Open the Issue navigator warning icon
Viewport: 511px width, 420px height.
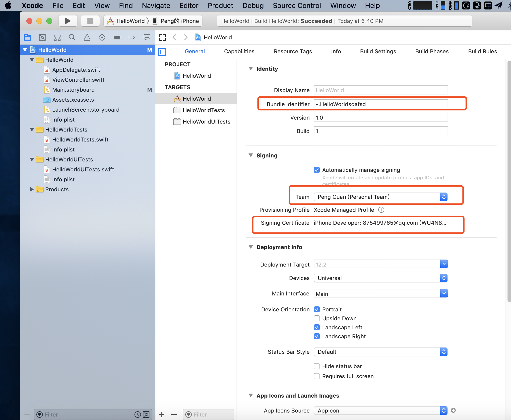coord(87,37)
